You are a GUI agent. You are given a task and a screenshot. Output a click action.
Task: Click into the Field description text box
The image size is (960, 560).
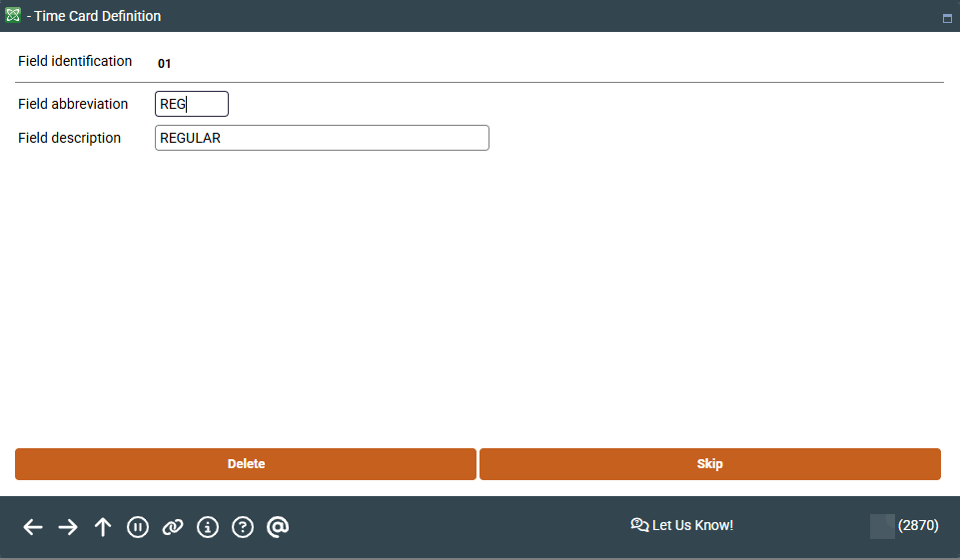322,138
